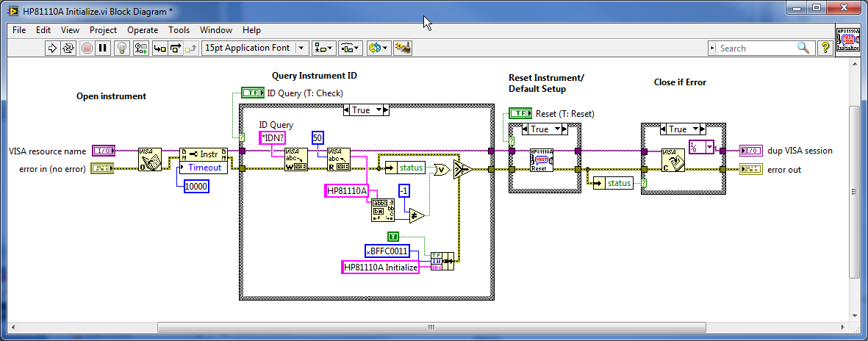The width and height of the screenshot is (868, 341).
Task: Select the VISA Close node
Action: 674,159
